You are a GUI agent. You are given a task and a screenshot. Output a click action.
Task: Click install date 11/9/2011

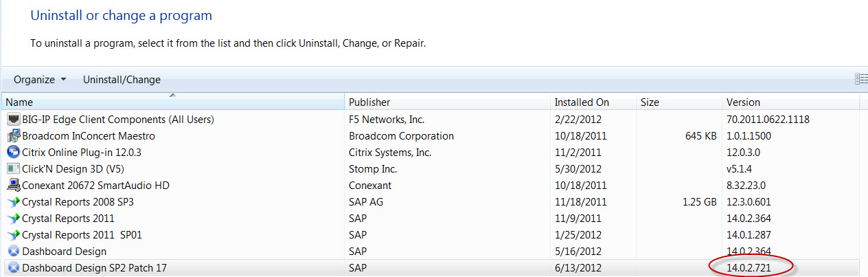578,219
